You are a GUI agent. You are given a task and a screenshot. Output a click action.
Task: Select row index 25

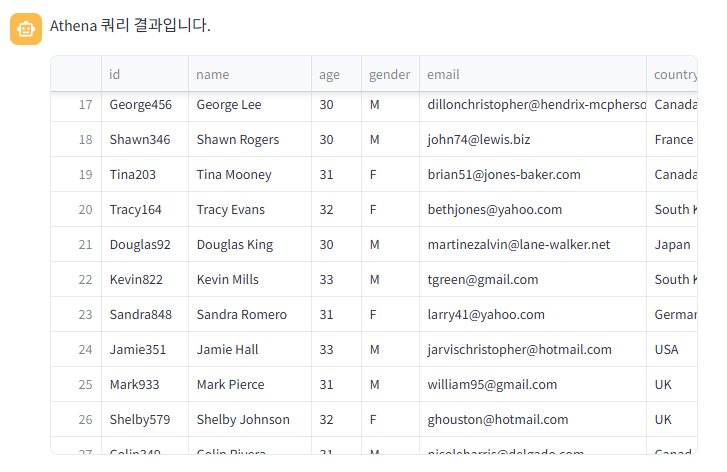coord(77,384)
